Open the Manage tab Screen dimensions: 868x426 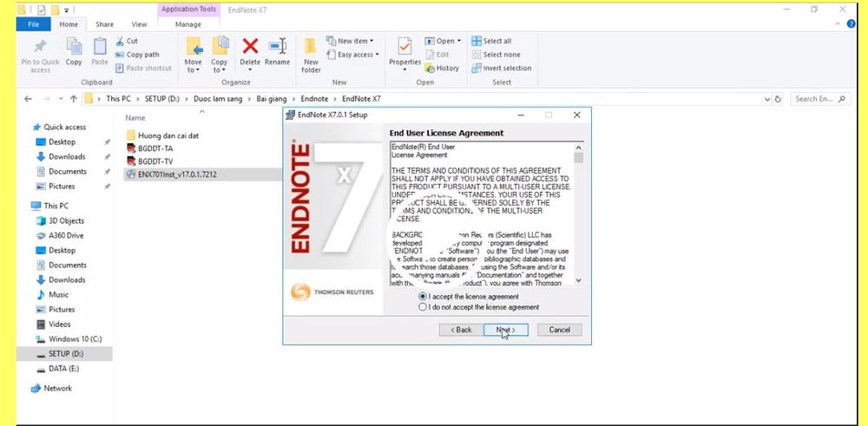tap(188, 24)
